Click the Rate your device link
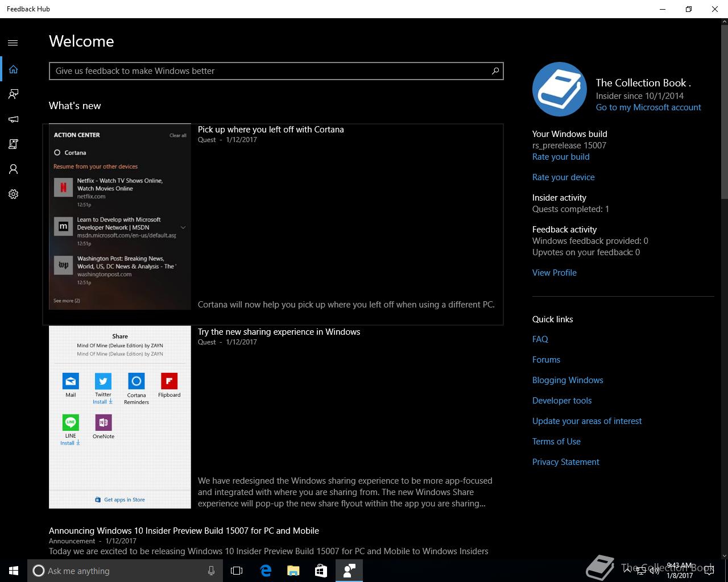 (564, 177)
